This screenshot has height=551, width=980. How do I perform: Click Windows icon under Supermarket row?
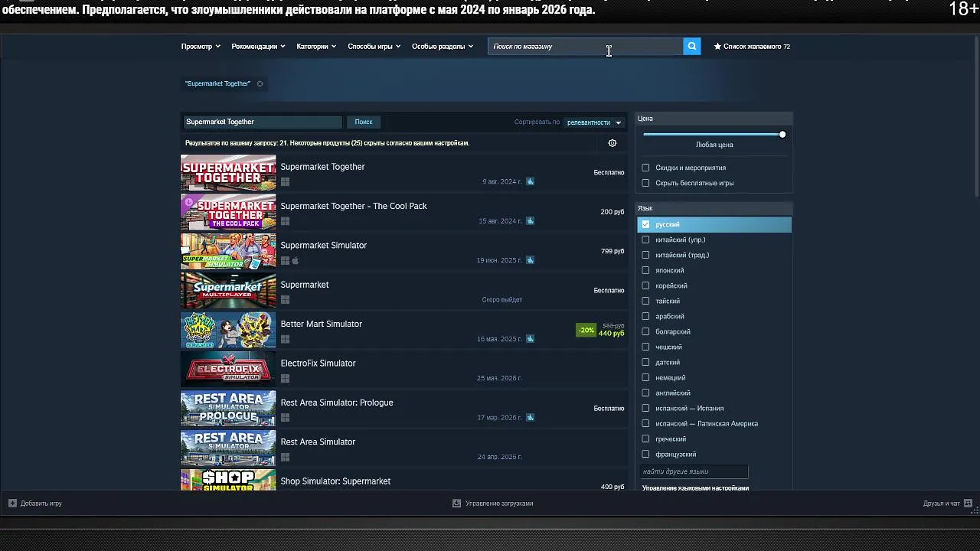point(285,300)
